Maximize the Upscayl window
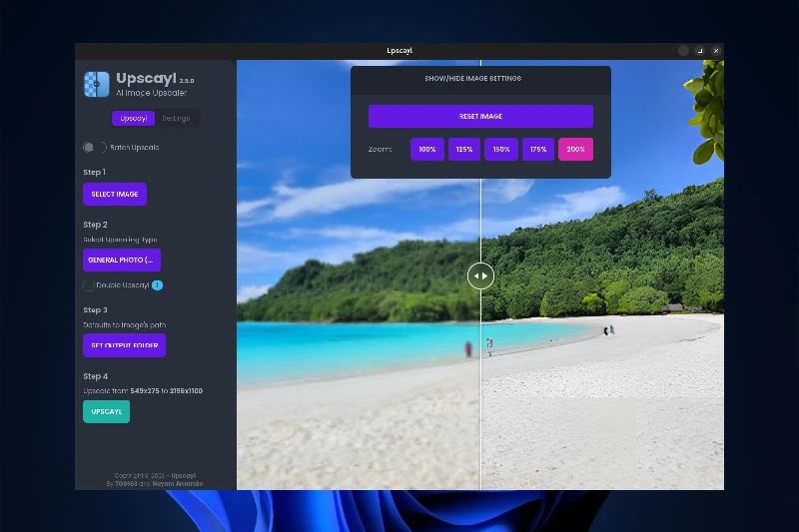Screen dimensions: 799x532 tap(699, 51)
